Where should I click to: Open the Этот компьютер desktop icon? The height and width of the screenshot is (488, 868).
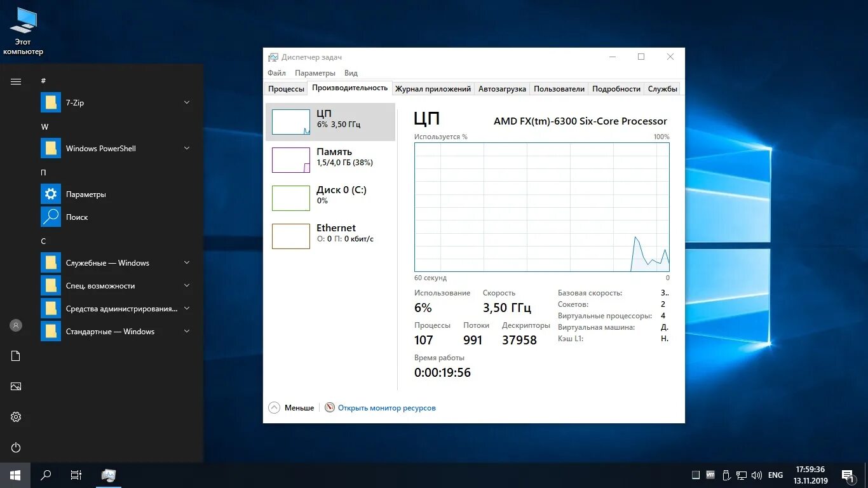point(24,30)
